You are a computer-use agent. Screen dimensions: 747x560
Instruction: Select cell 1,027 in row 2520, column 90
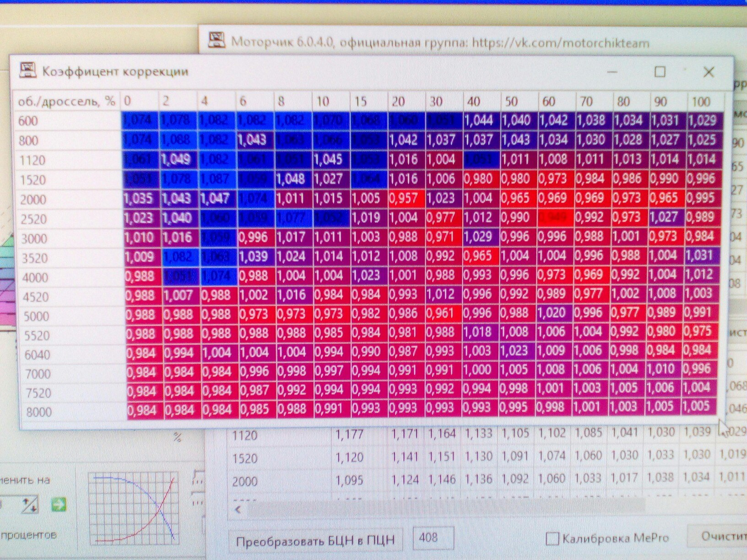click(x=667, y=217)
